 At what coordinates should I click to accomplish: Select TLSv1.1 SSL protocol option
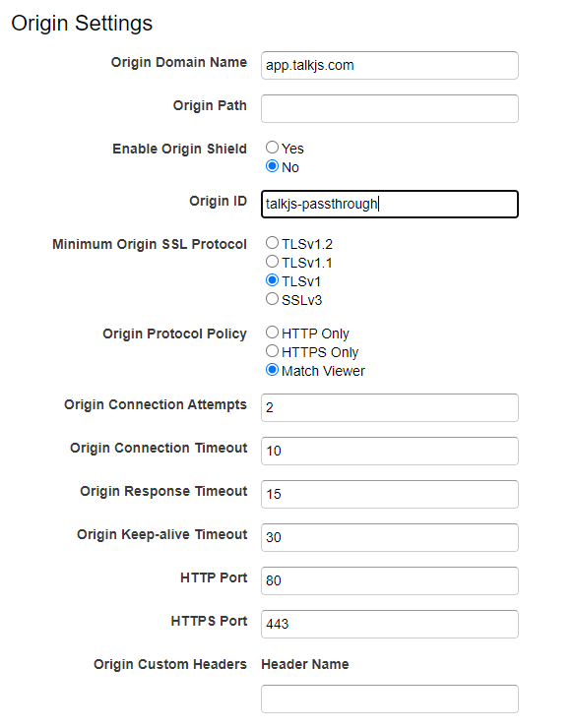pos(272,262)
